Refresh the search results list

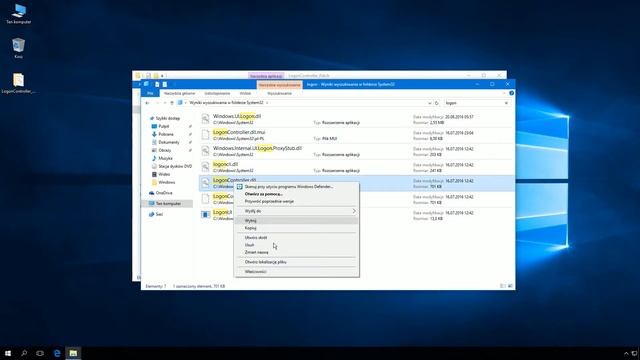tap(436, 103)
